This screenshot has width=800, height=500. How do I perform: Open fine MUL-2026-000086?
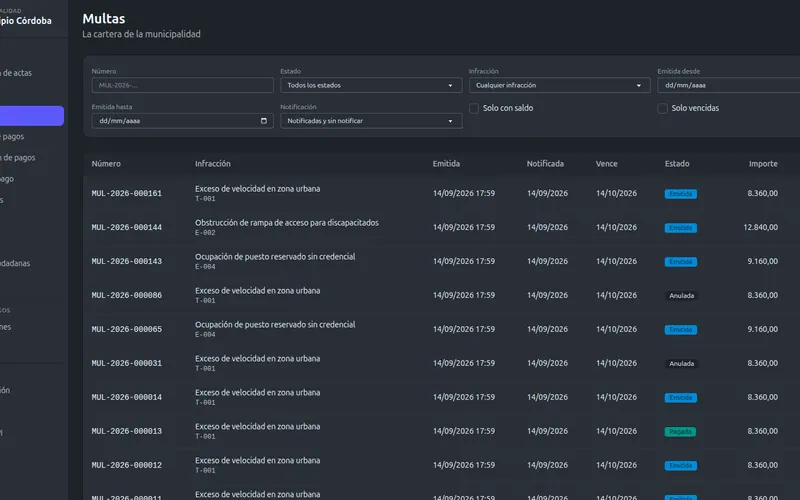[127, 295]
